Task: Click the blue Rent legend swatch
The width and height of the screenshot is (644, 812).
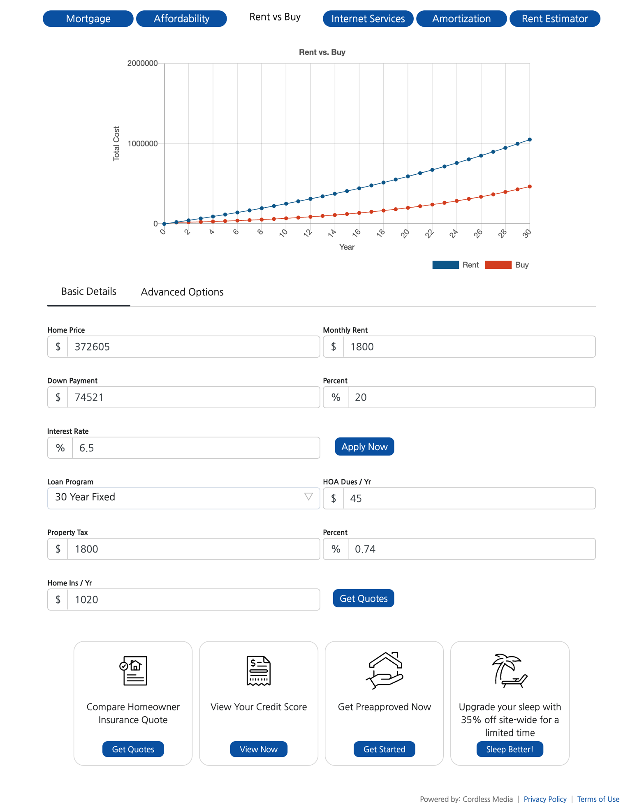Action: click(445, 265)
